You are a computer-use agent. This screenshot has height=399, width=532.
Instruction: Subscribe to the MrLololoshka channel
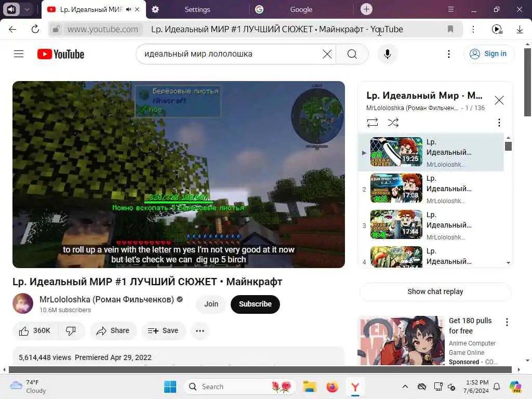(x=255, y=304)
